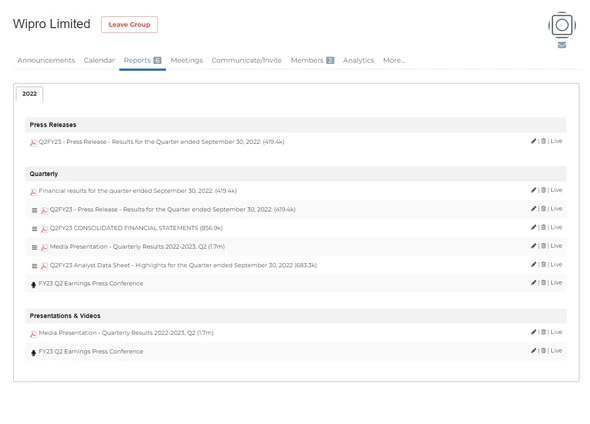This screenshot has height=424, width=590.
Task: Delete Presentations FY23 Q2 Earnings Press Conference
Action: [x=543, y=351]
